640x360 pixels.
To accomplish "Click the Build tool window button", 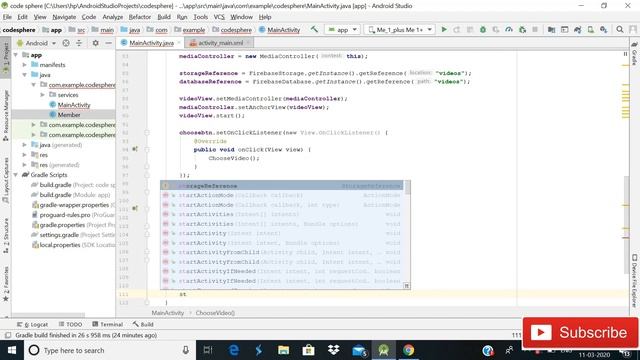I will [143, 324].
